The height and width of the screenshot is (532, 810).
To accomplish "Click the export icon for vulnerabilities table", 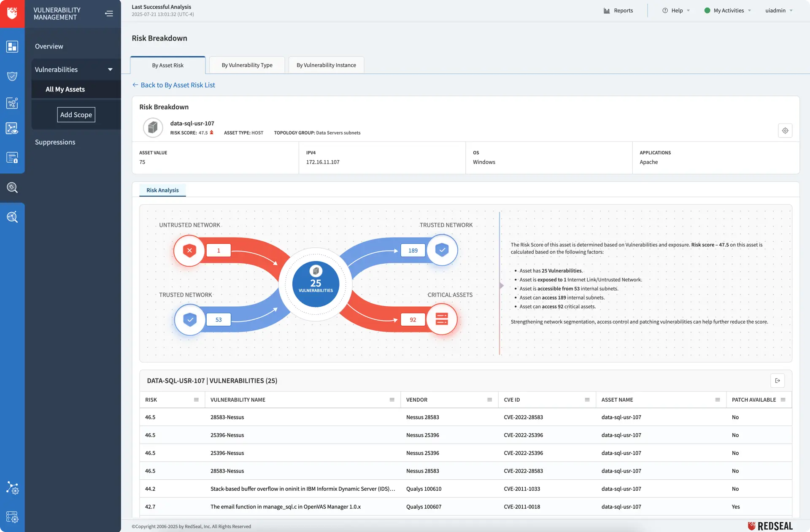I will 778,381.
